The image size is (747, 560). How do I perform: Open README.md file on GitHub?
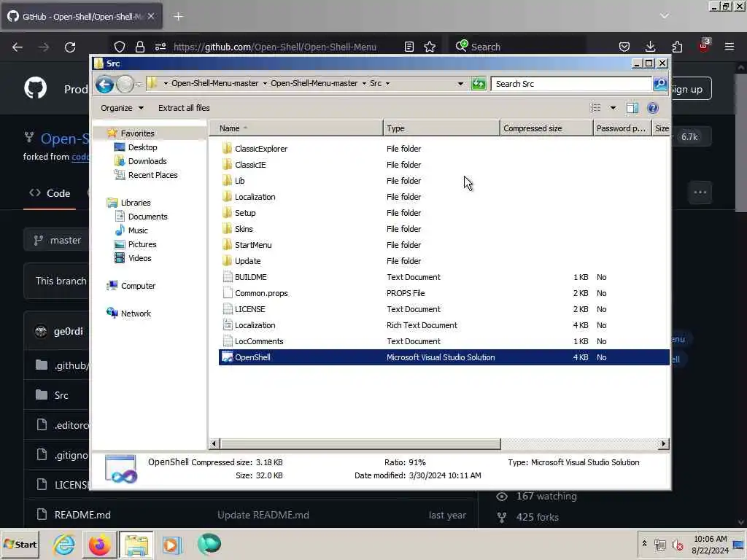click(x=82, y=515)
